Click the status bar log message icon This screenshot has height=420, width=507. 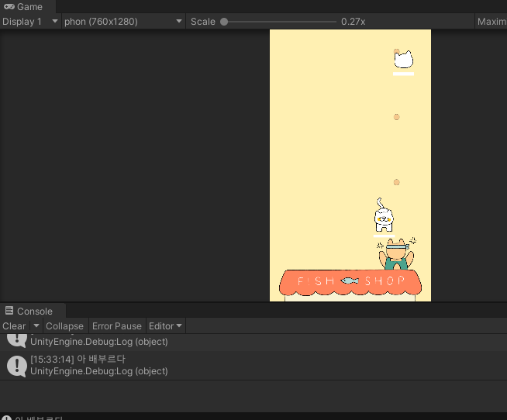pos(6,418)
